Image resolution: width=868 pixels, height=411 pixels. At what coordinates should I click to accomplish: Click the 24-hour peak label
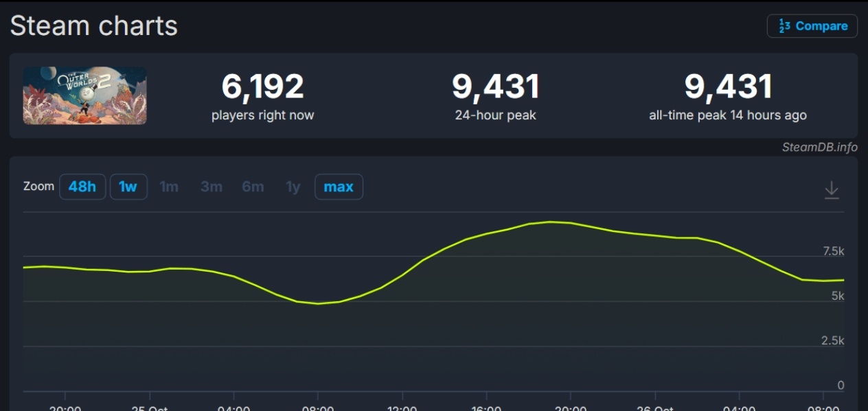[496, 115]
